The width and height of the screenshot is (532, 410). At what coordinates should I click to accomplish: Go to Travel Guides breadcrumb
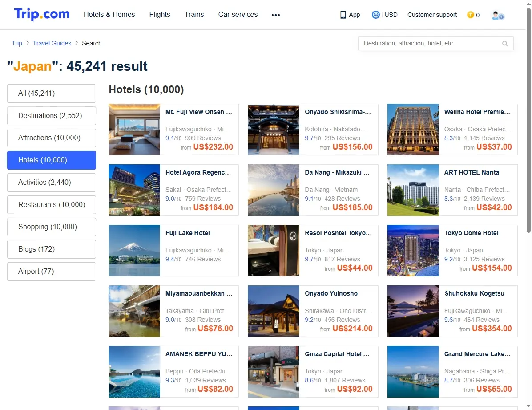pos(52,43)
